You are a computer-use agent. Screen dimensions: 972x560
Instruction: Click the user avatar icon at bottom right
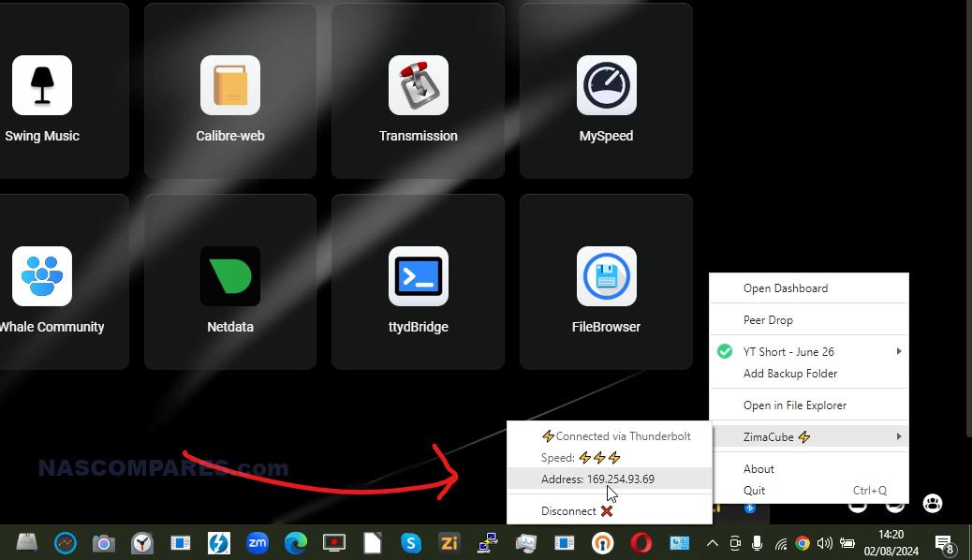point(933,503)
